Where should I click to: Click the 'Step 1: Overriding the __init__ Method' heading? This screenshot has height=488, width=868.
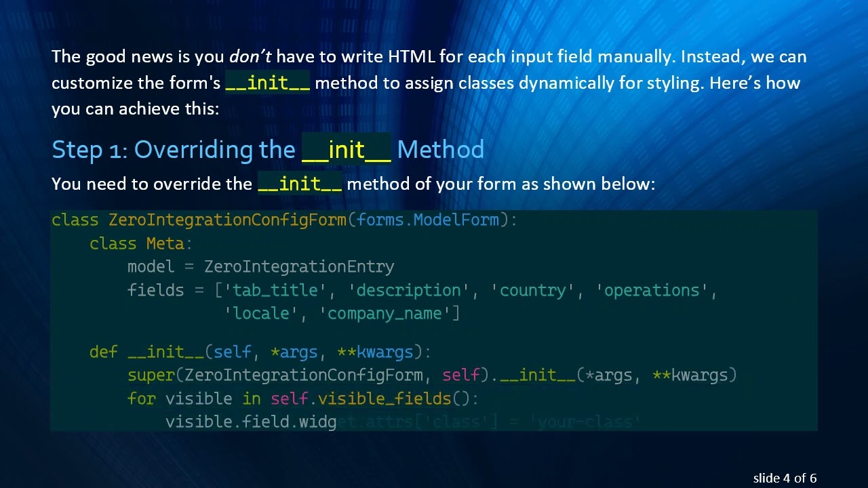point(268,150)
